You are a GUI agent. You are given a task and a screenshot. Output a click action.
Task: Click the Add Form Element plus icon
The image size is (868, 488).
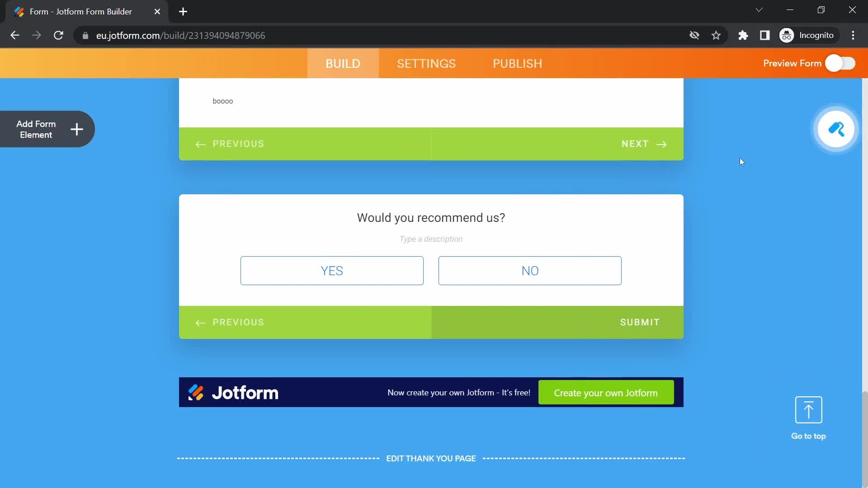coord(76,129)
